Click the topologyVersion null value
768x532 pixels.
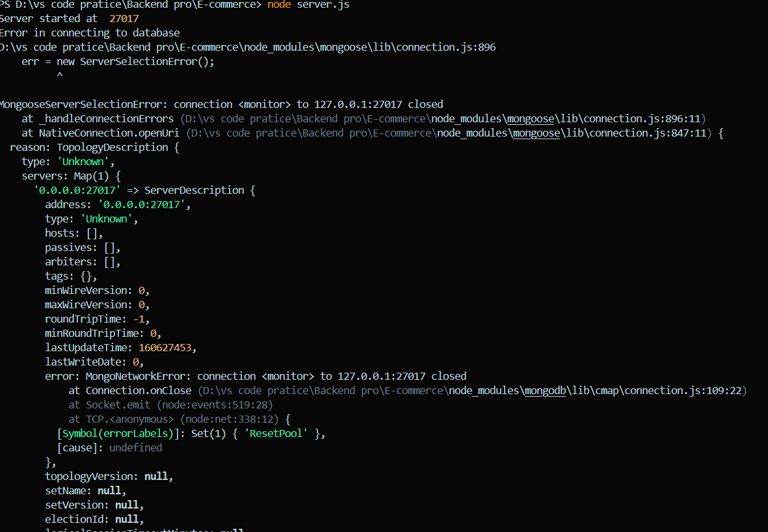158,477
